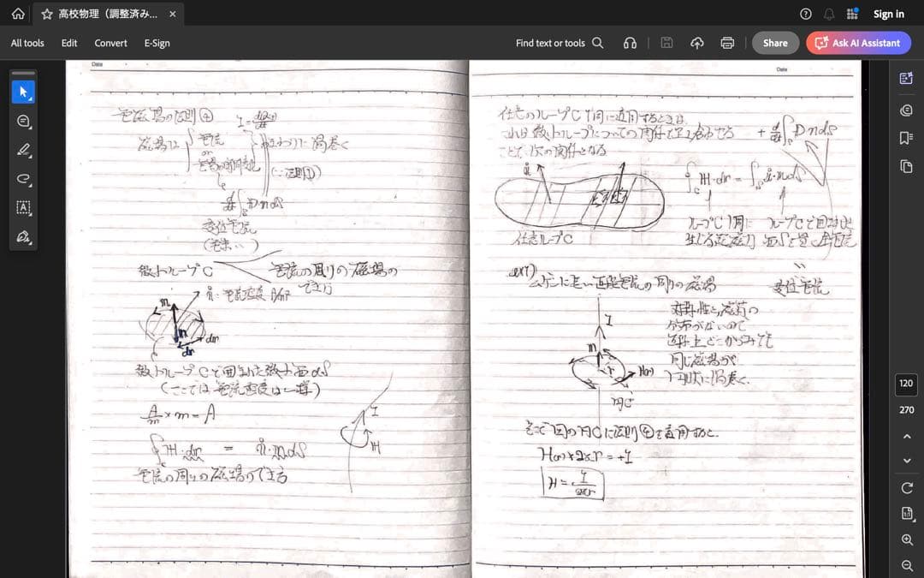The height and width of the screenshot is (578, 924).
Task: Activate the text box selection tool
Action: point(24,207)
